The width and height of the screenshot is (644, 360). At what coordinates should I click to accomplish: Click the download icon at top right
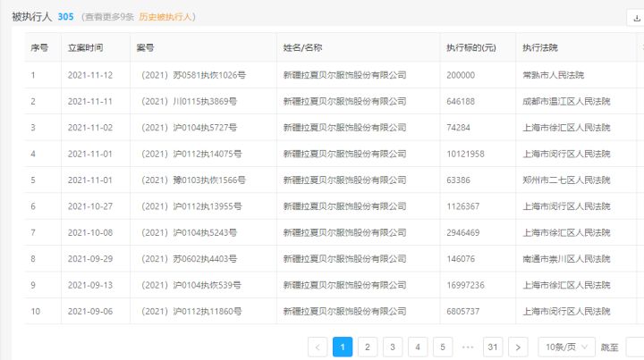(x=637, y=18)
